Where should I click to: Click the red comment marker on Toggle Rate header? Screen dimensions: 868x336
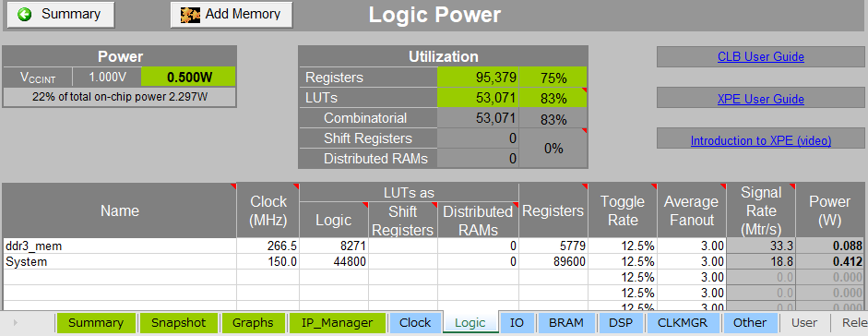tap(654, 186)
